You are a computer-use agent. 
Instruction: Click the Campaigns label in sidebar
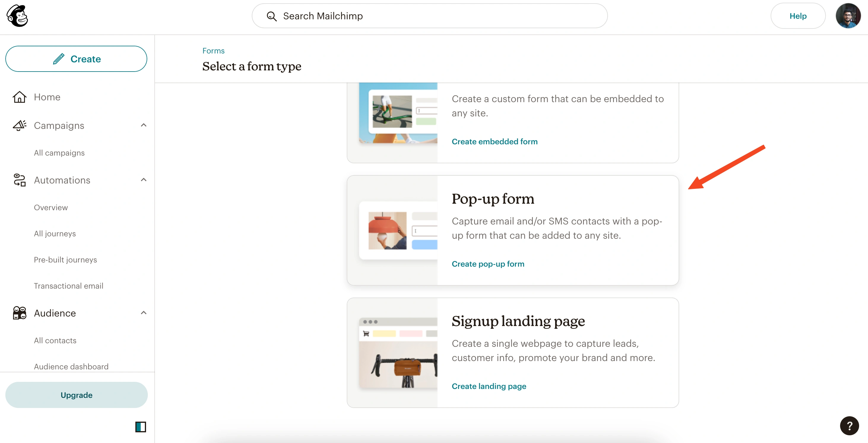click(59, 125)
